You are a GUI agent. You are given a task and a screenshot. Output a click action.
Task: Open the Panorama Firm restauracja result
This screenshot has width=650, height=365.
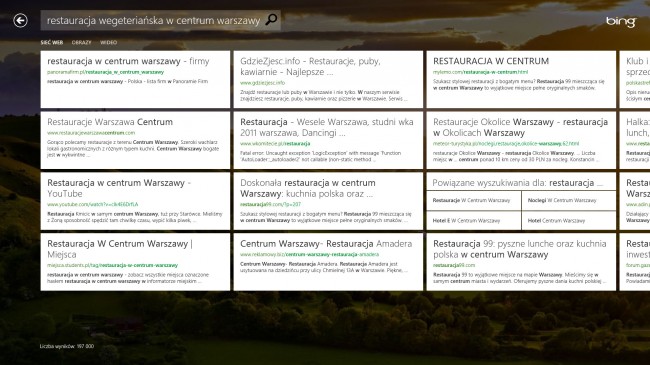click(x=135, y=79)
